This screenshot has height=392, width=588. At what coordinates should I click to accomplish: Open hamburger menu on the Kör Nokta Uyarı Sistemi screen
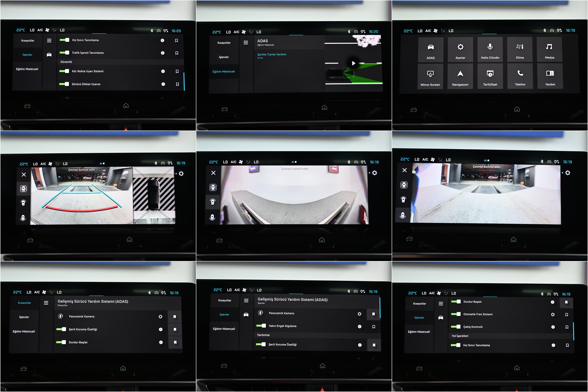pyautogui.click(x=49, y=41)
